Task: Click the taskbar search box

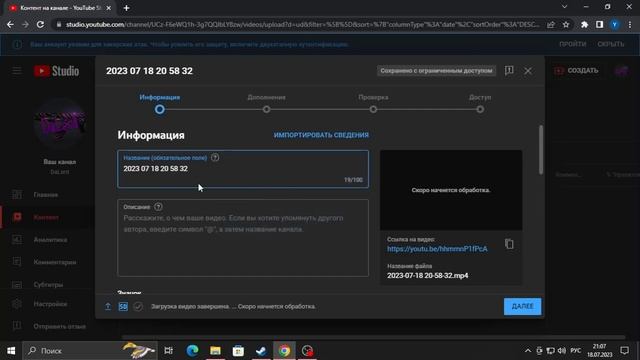Action: click(x=90, y=351)
